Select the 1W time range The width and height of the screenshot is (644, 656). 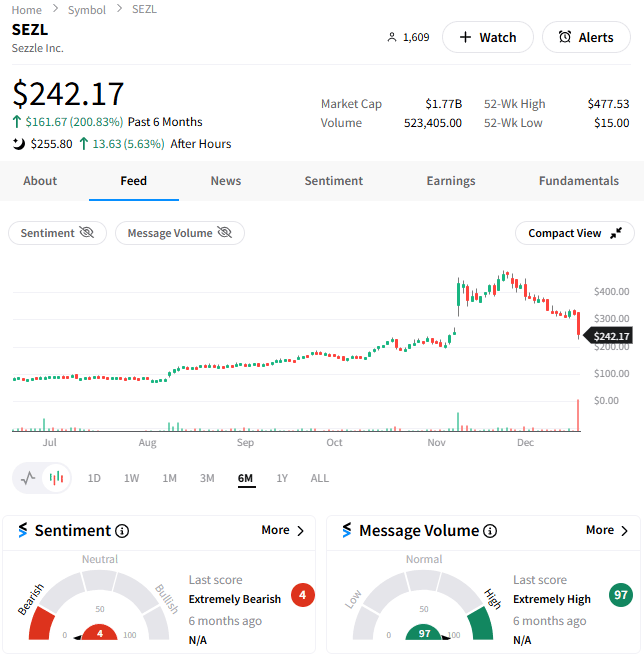click(x=131, y=478)
